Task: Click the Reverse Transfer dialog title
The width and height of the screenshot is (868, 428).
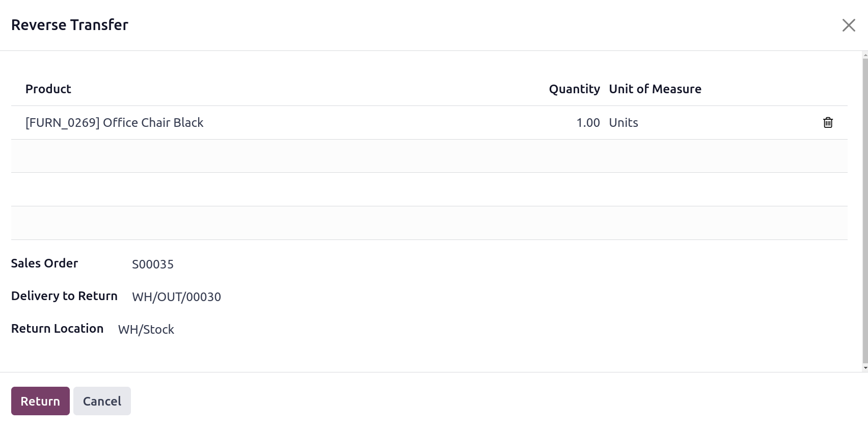Action: [70, 25]
